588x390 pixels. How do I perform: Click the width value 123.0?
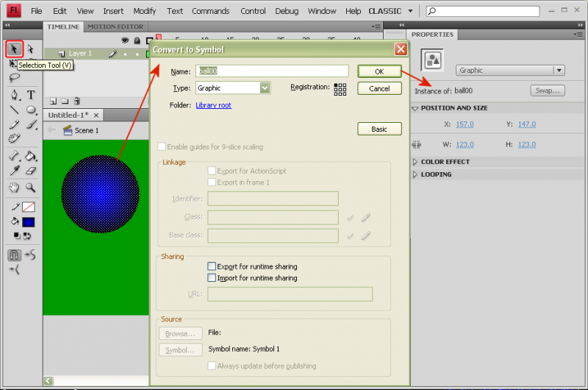pyautogui.click(x=465, y=144)
